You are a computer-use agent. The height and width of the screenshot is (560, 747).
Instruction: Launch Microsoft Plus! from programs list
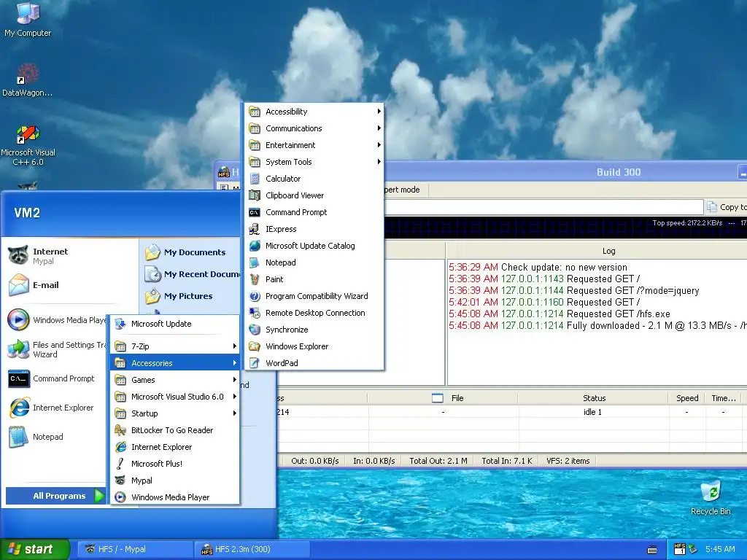[x=174, y=464]
